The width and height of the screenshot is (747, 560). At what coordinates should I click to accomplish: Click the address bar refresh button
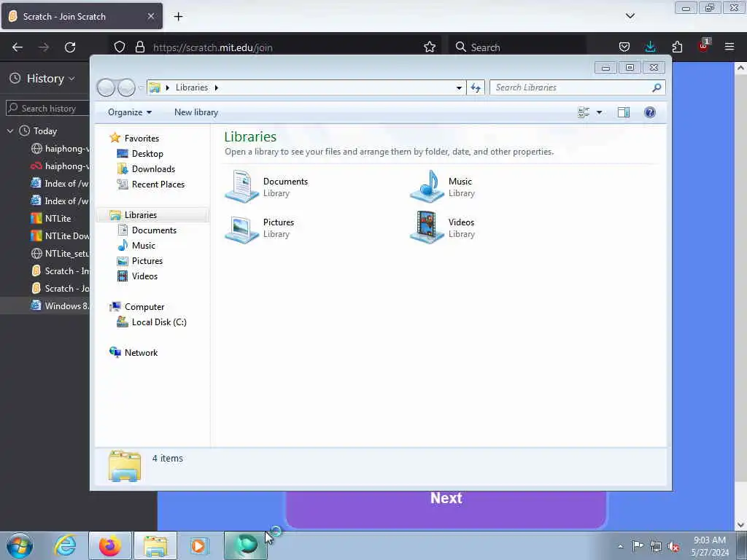click(x=476, y=87)
